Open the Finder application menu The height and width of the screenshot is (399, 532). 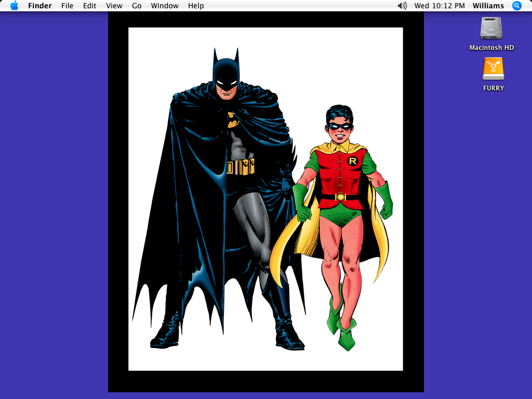click(39, 6)
